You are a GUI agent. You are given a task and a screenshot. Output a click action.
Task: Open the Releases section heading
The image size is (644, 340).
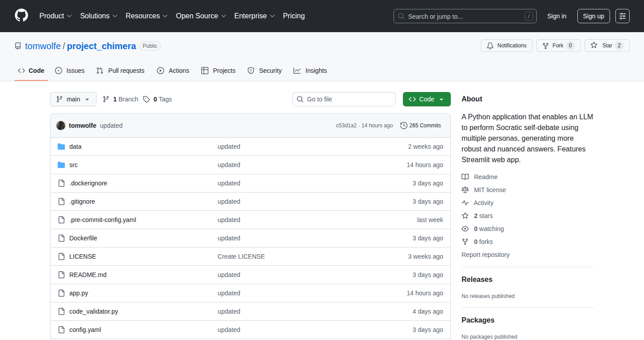tap(477, 279)
